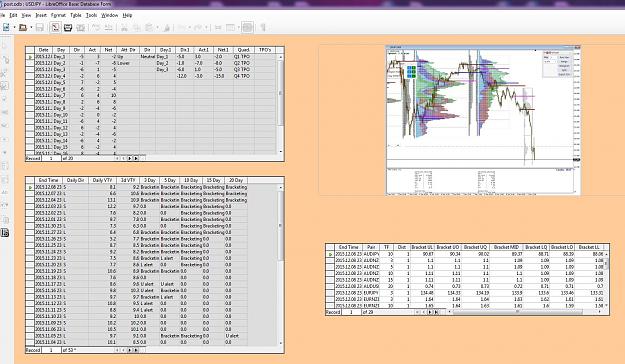The height and width of the screenshot is (364, 625).
Task: Open the Help menu
Action: tap(127, 15)
